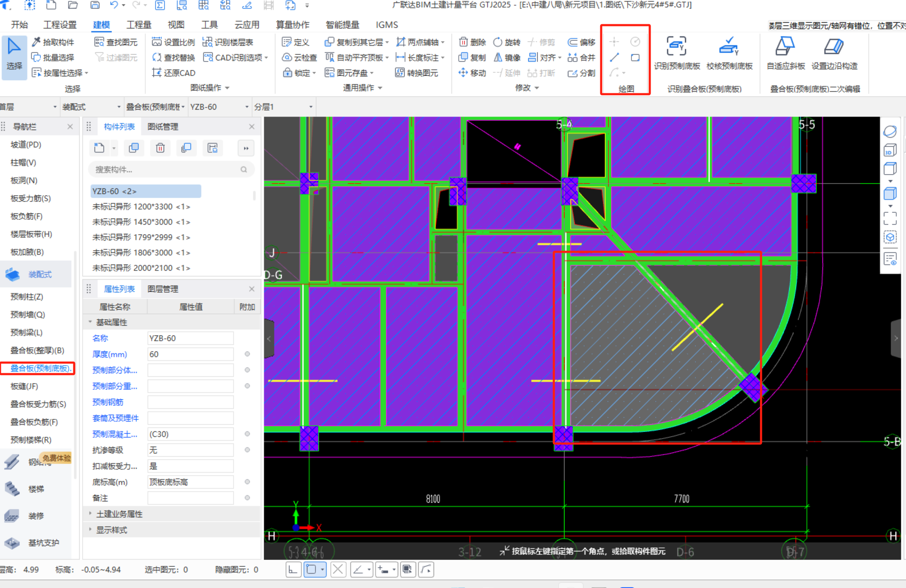Click the 搜索构件 search field
The height and width of the screenshot is (588, 906).
coord(171,170)
